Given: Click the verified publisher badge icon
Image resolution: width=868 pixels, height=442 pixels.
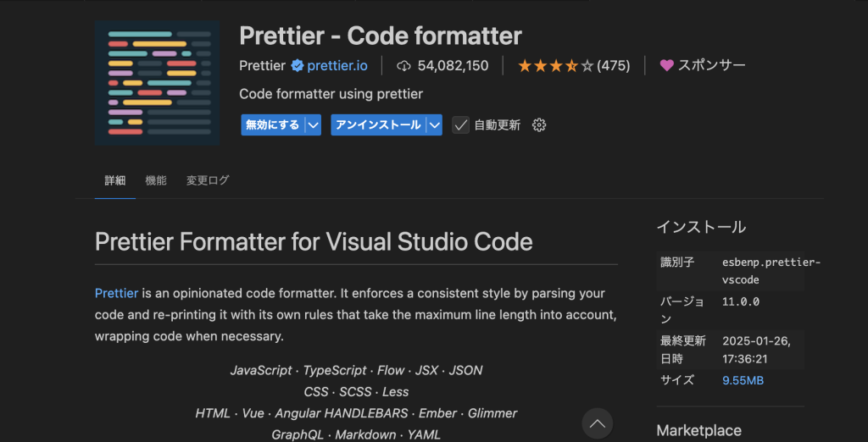Looking at the screenshot, I should [298, 65].
